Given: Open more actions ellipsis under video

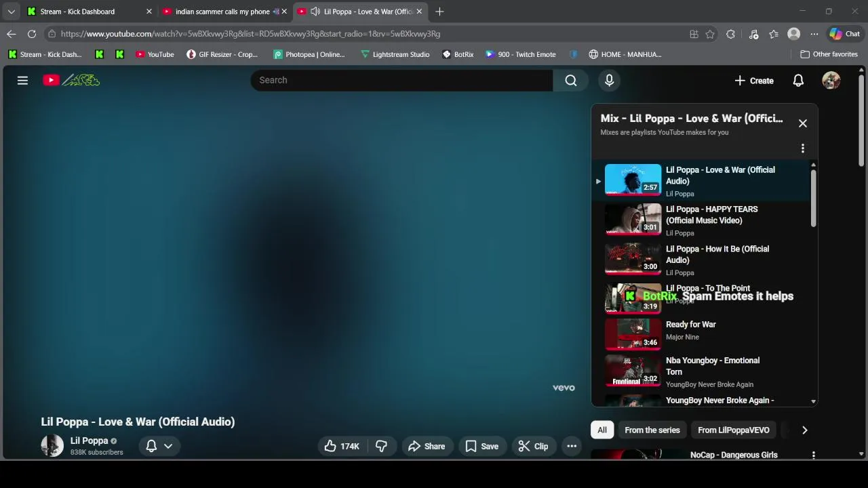Looking at the screenshot, I should tap(572, 446).
